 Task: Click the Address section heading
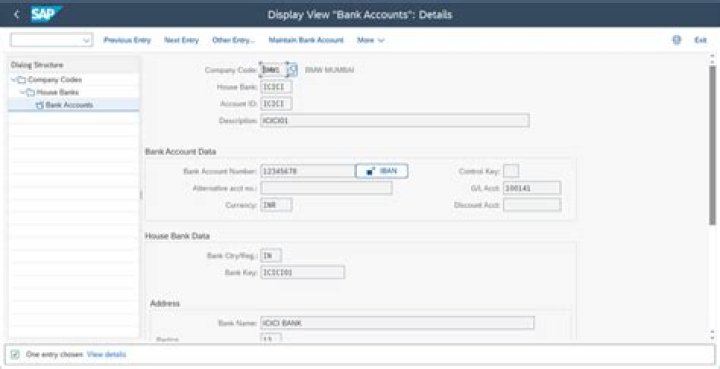pyautogui.click(x=165, y=304)
